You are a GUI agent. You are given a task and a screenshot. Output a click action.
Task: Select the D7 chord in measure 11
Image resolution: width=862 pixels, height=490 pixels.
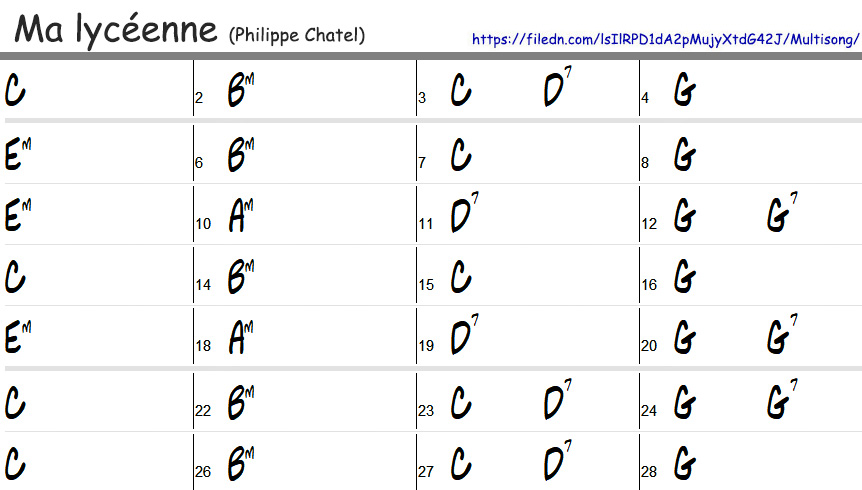[462, 215]
